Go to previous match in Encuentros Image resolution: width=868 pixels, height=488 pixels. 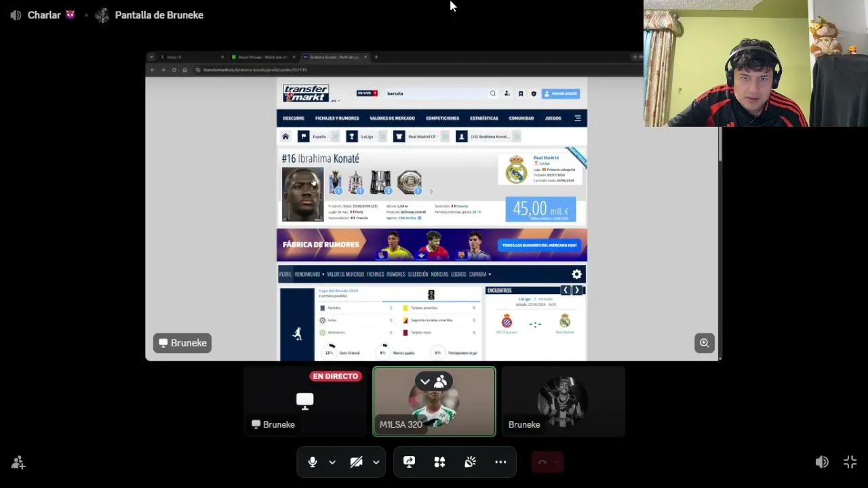566,290
